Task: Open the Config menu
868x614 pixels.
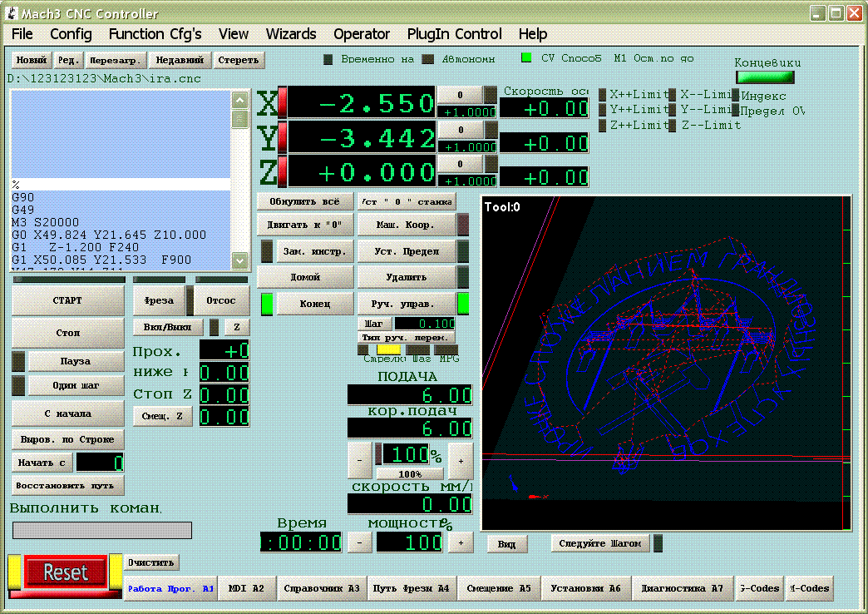Action: pos(71,34)
